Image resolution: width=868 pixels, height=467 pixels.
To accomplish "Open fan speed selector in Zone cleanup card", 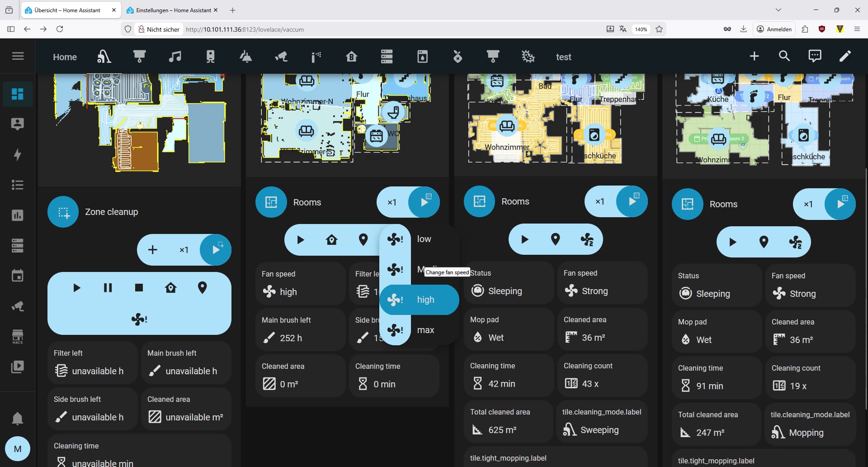I will click(139, 319).
